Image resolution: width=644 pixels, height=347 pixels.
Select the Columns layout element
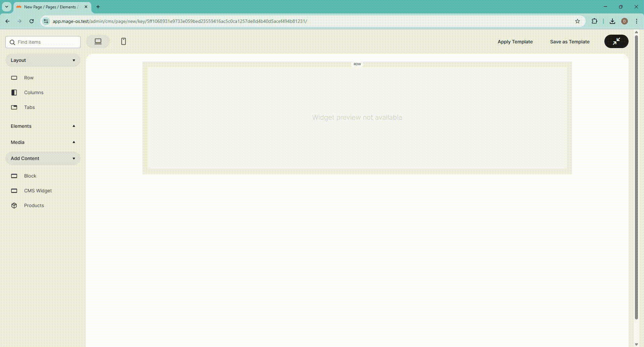(34, 92)
